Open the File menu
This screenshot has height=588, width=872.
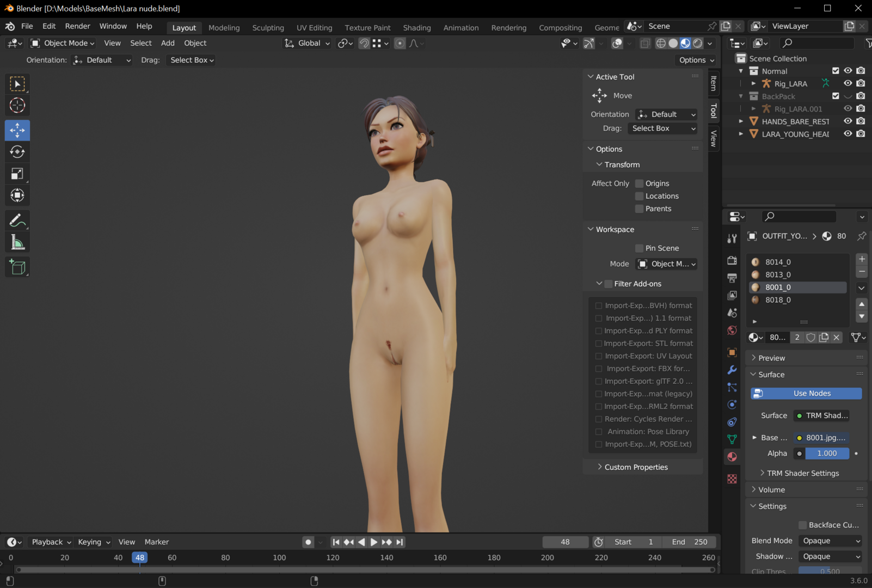(x=27, y=26)
